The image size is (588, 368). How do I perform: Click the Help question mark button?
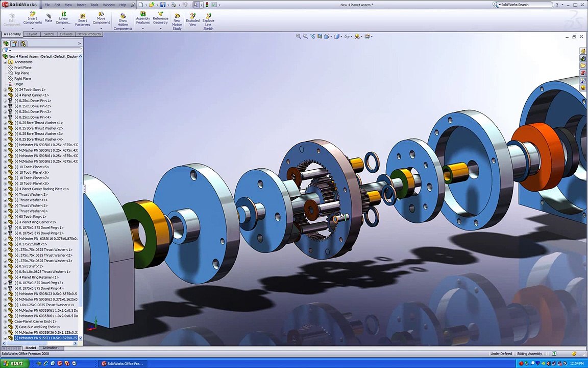(x=557, y=5)
